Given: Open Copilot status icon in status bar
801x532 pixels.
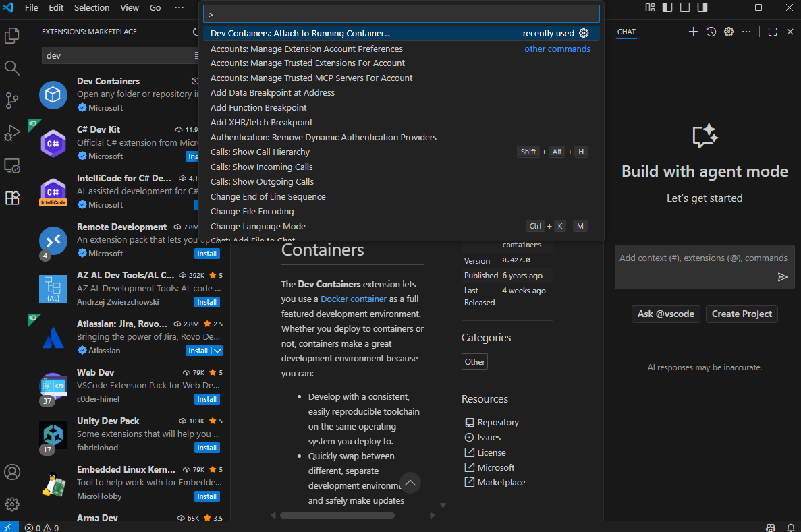Looking at the screenshot, I should click(771, 527).
